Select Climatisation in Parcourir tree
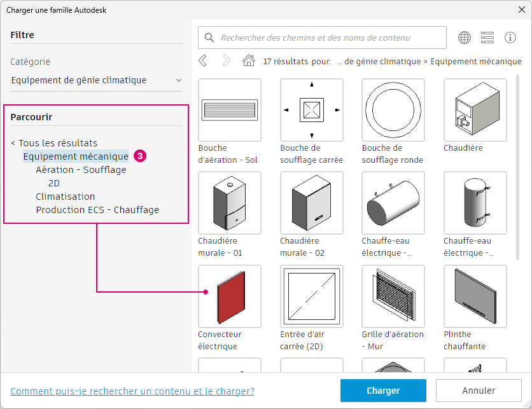The width and height of the screenshot is (532, 409). [66, 197]
